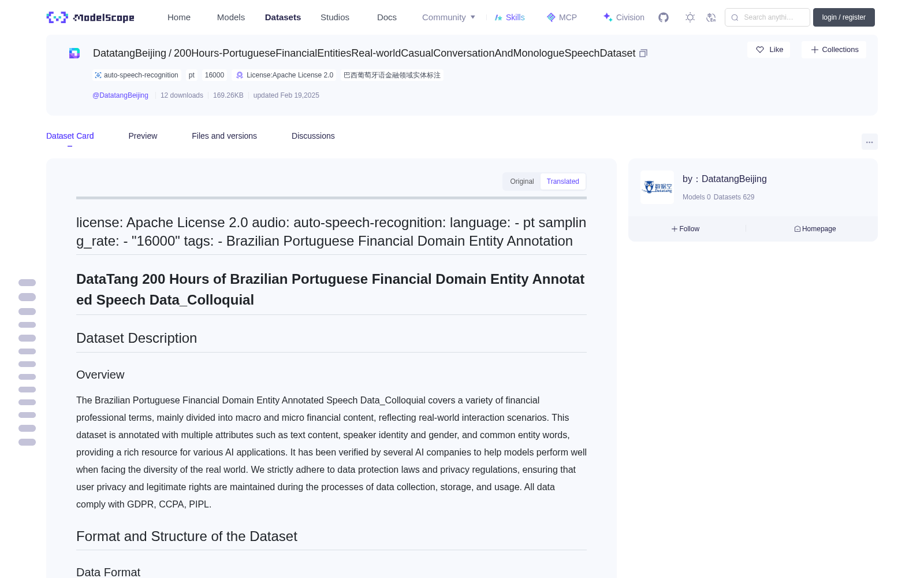
Task: Go to Home in navigation
Action: pyautogui.click(x=179, y=17)
